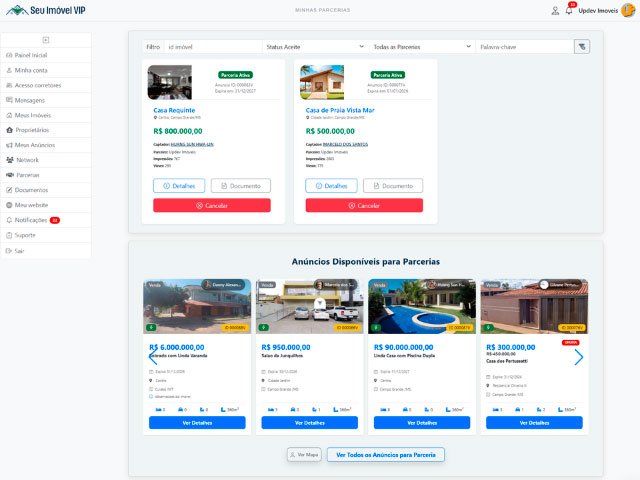Screen dimensions: 640x480
Task: Go to previous carousel listings arrow
Action: click(153, 357)
